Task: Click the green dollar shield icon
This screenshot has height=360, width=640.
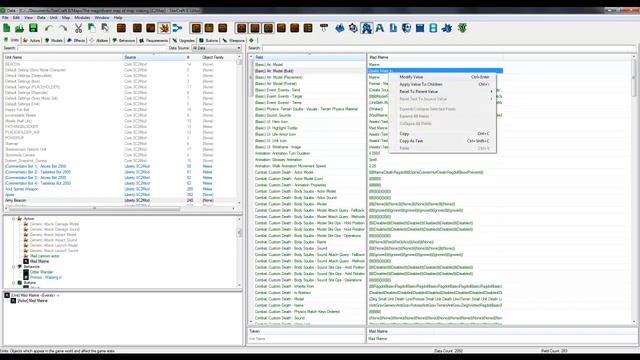Action: (x=462, y=28)
